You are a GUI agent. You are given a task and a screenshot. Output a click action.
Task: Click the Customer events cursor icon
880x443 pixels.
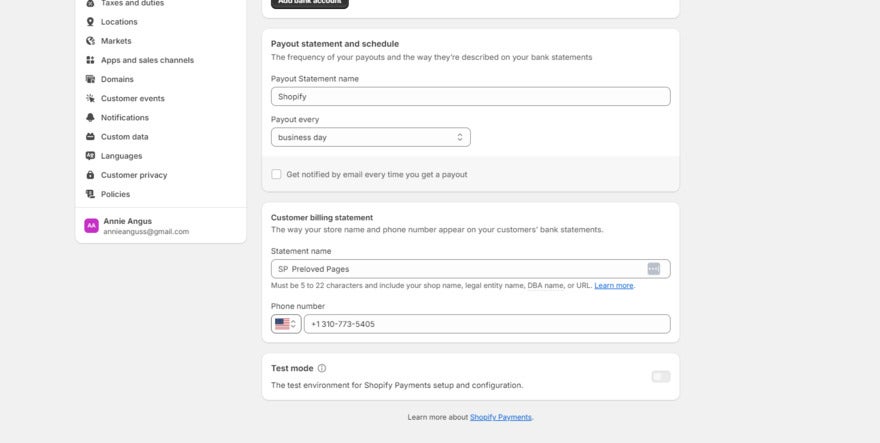(90, 98)
